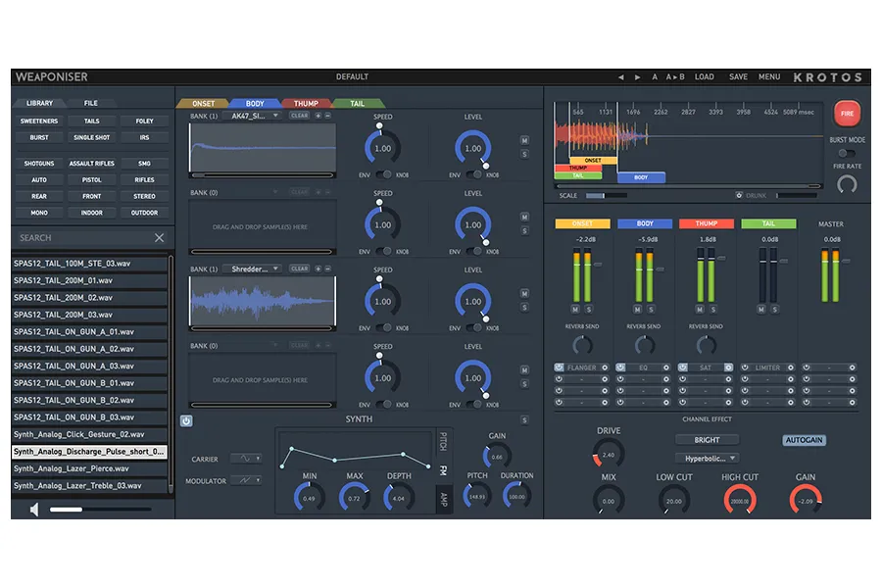882x588 pixels.
Task: Filter library by ASSAULT RIFLES tag
Action: click(92, 164)
